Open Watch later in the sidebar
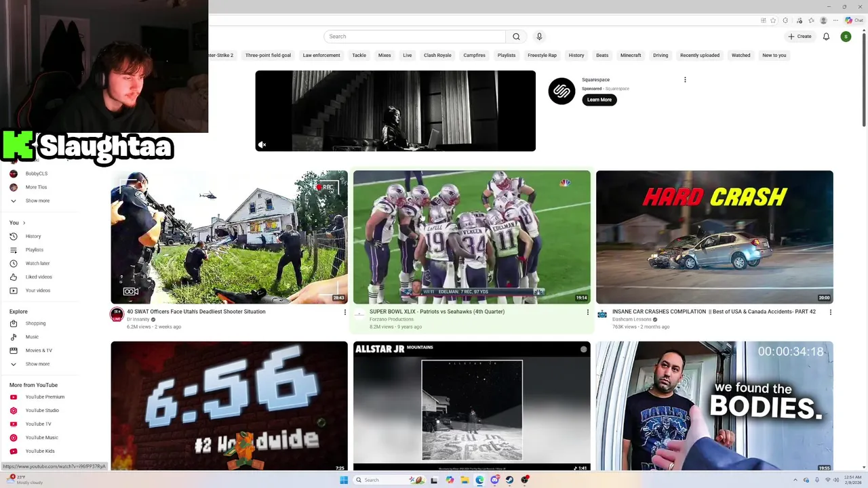 click(37, 264)
